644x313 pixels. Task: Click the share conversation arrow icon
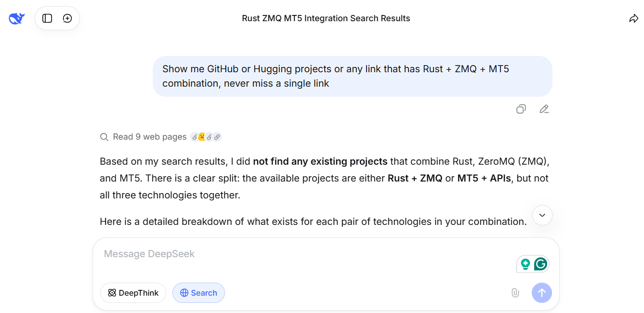[633, 18]
